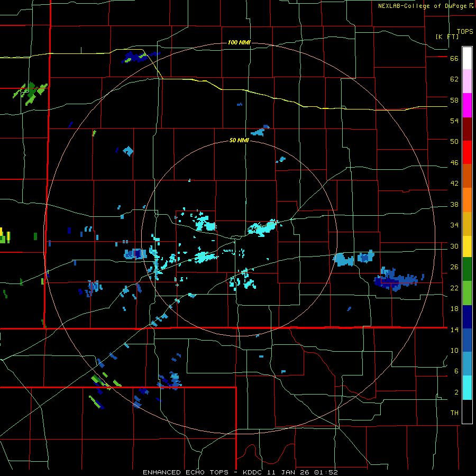Click the "50 NMI" range ring label

pyautogui.click(x=239, y=140)
